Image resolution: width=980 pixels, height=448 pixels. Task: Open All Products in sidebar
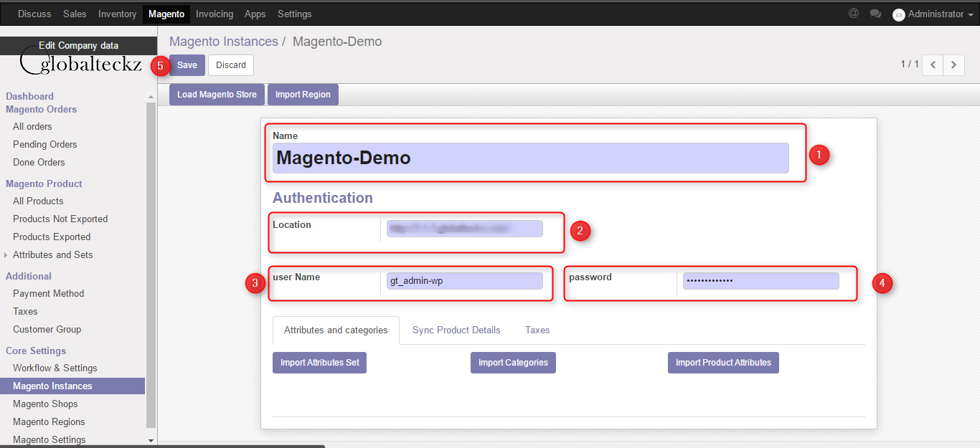tap(38, 201)
